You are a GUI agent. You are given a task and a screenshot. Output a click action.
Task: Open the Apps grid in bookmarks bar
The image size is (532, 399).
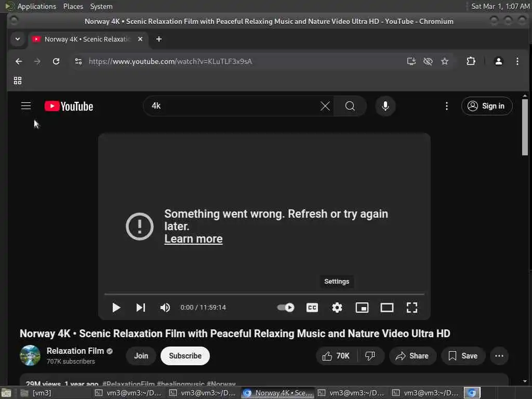coord(18,81)
